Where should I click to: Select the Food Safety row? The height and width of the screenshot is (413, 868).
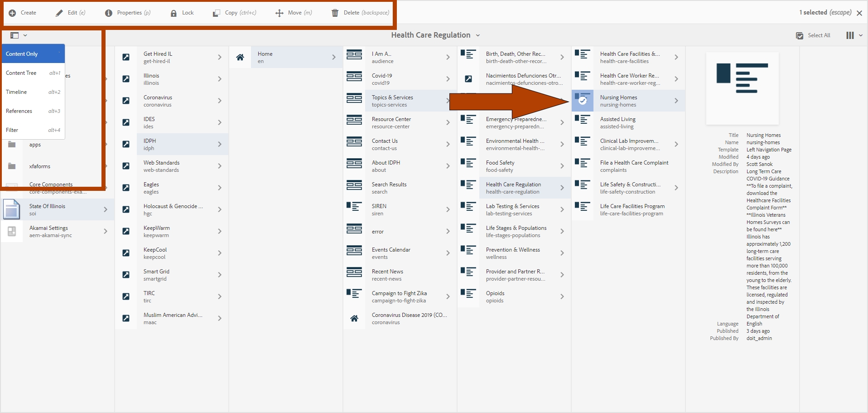pos(514,166)
